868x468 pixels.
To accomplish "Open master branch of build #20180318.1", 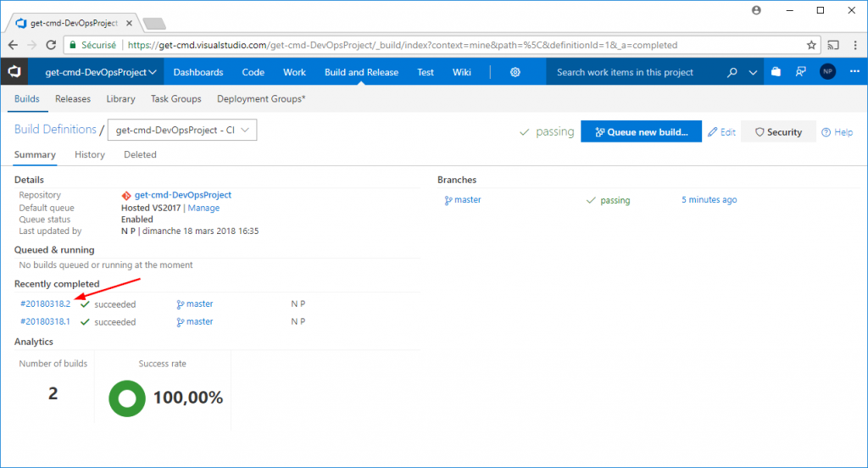I will [x=195, y=322].
